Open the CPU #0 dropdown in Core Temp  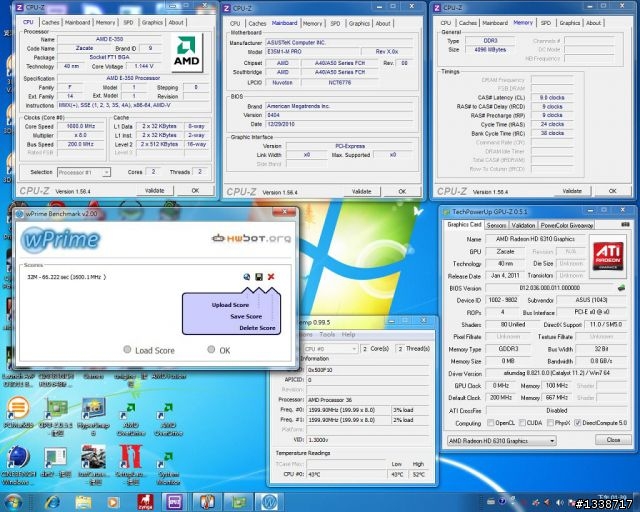(x=330, y=349)
